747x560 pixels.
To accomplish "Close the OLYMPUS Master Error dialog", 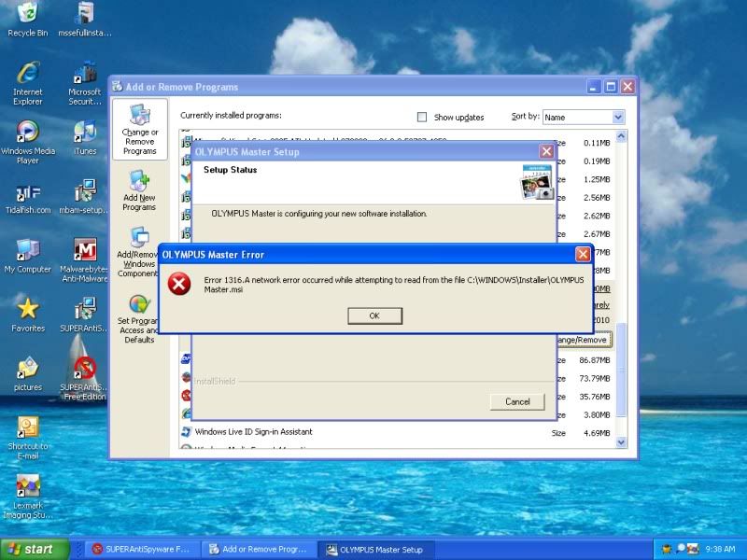I will 583,254.
